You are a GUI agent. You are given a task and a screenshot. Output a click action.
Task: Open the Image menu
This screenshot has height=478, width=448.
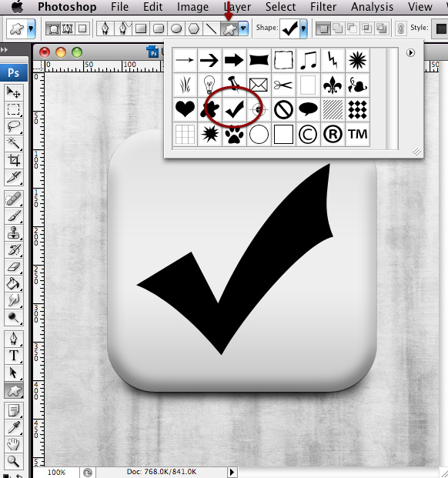[x=192, y=7]
